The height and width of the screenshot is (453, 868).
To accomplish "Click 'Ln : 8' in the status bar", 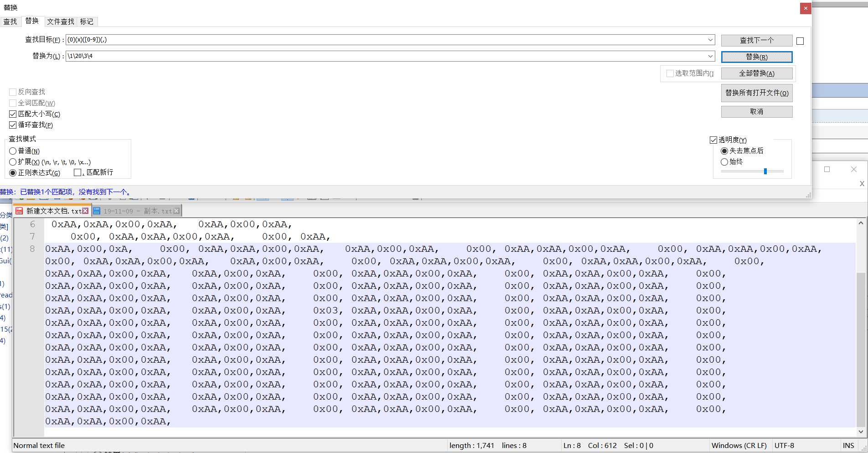I will [572, 446].
